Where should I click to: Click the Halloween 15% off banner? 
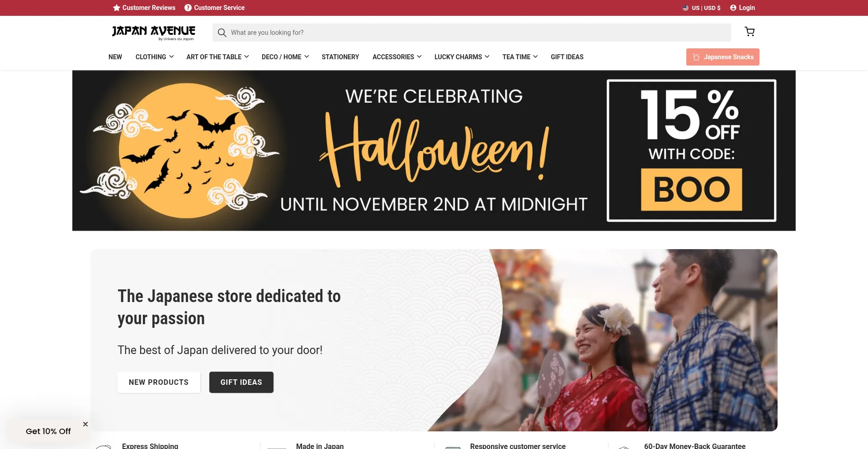(434, 151)
